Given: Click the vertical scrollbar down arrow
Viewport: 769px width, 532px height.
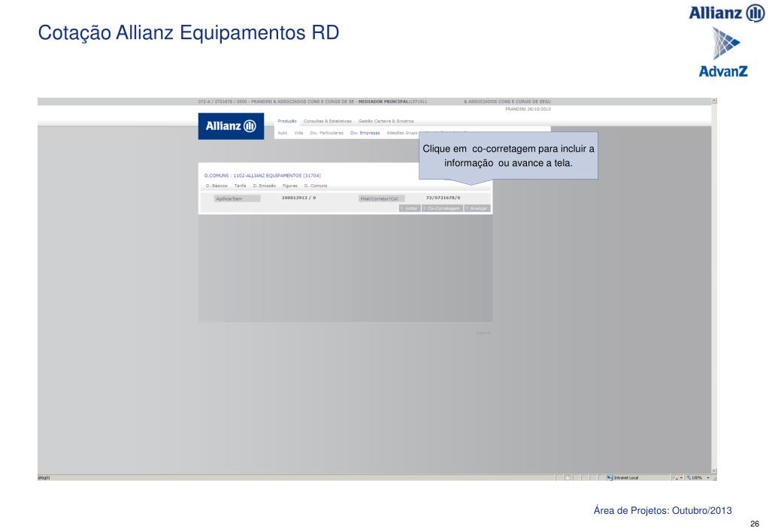Looking at the screenshot, I should pyautogui.click(x=714, y=471).
